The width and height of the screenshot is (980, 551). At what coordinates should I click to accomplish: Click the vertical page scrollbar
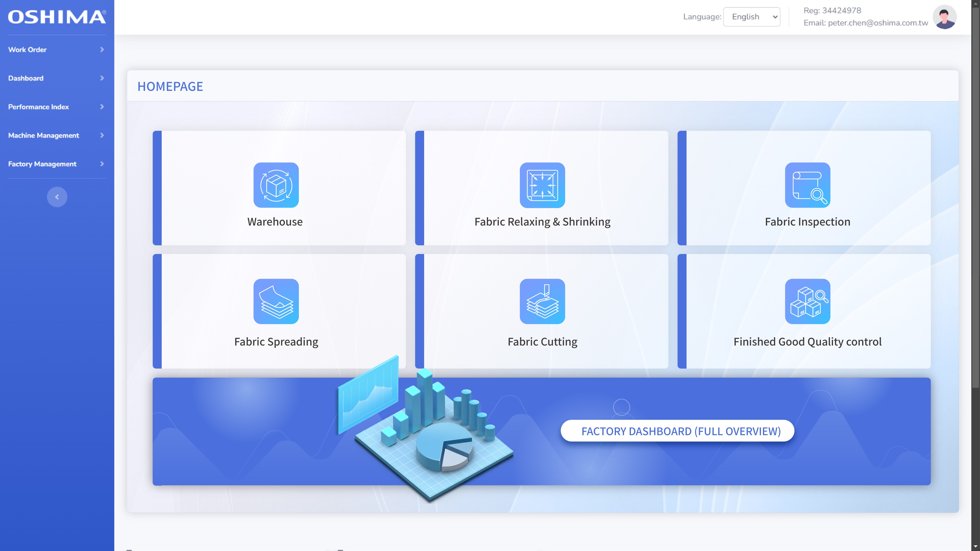[975, 198]
